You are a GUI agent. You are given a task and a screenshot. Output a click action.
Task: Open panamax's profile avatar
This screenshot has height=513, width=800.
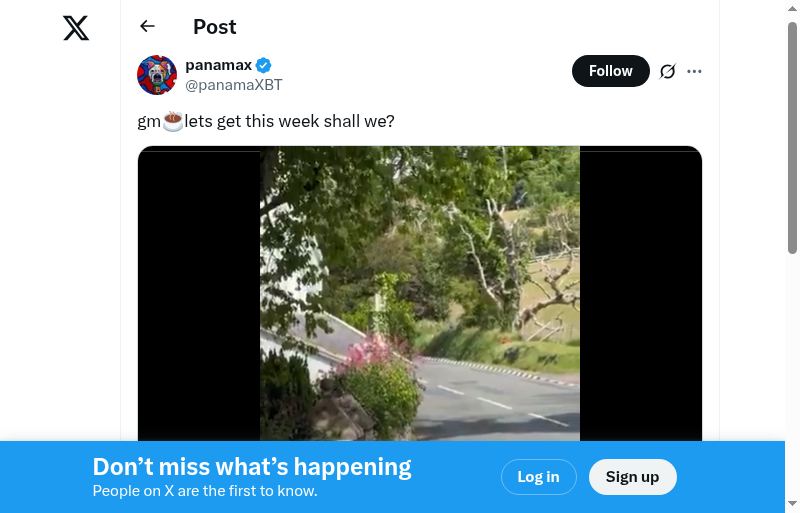[x=157, y=75]
